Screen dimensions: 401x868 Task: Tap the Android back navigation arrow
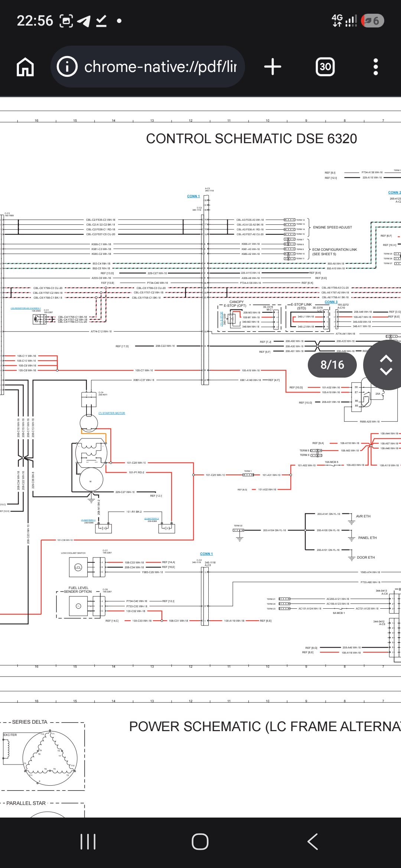313,841
